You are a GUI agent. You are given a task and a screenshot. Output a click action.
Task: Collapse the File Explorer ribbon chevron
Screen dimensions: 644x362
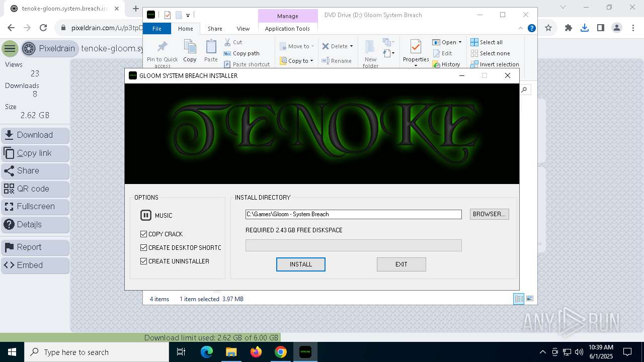[521, 28]
